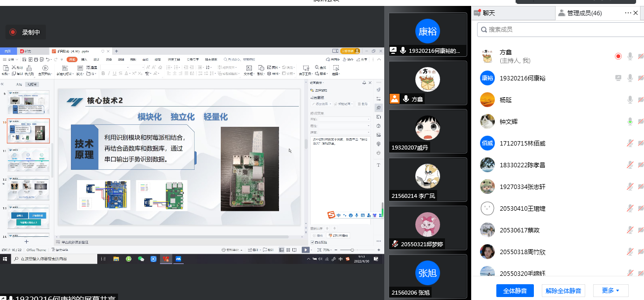This screenshot has height=300, width=644.
Task: Click muted mic icon on 20550321邱梦婷 tile
Action: click(x=395, y=244)
